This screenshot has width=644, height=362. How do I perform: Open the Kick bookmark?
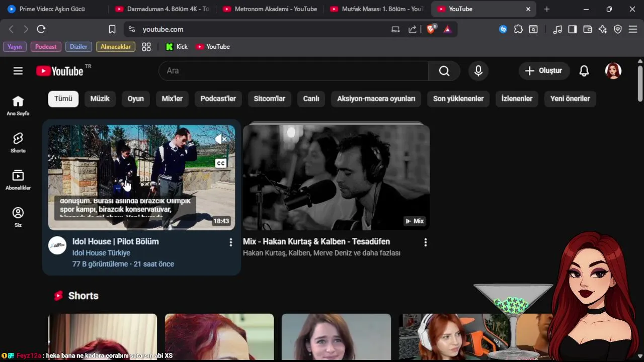point(177,47)
